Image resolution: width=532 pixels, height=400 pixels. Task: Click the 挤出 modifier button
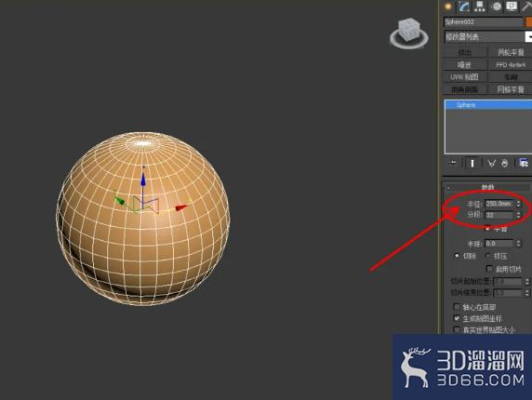(x=465, y=52)
